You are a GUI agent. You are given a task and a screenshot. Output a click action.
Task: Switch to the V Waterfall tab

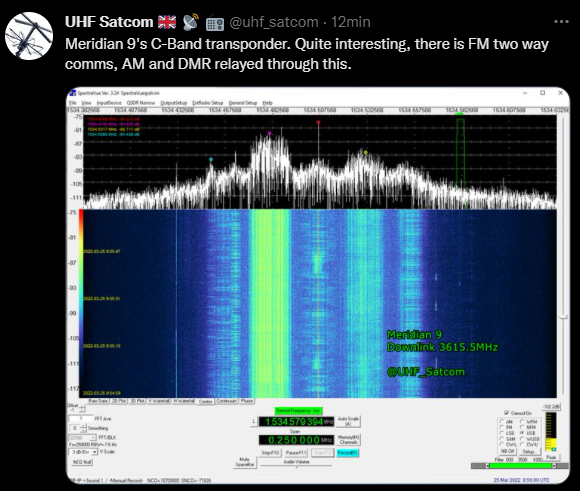pos(159,401)
